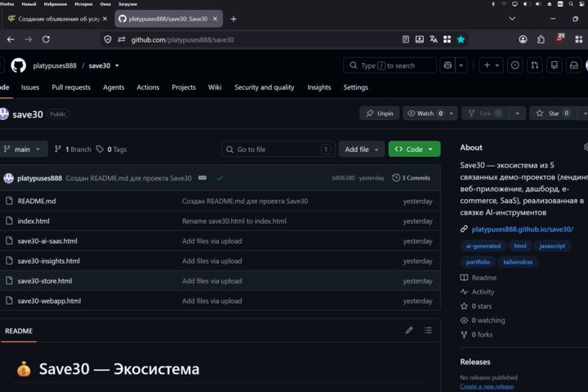Image resolution: width=588 pixels, height=392 pixels.
Task: Go back with the browser back arrow
Action: coord(11,39)
